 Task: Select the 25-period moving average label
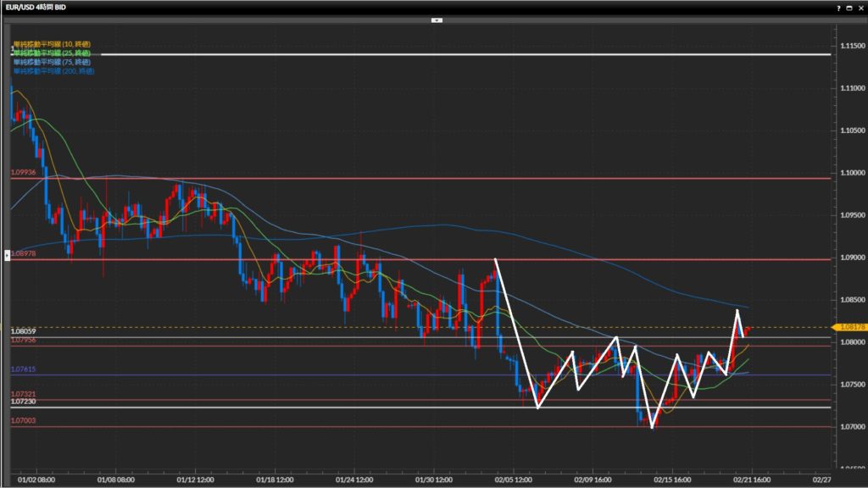[x=52, y=53]
